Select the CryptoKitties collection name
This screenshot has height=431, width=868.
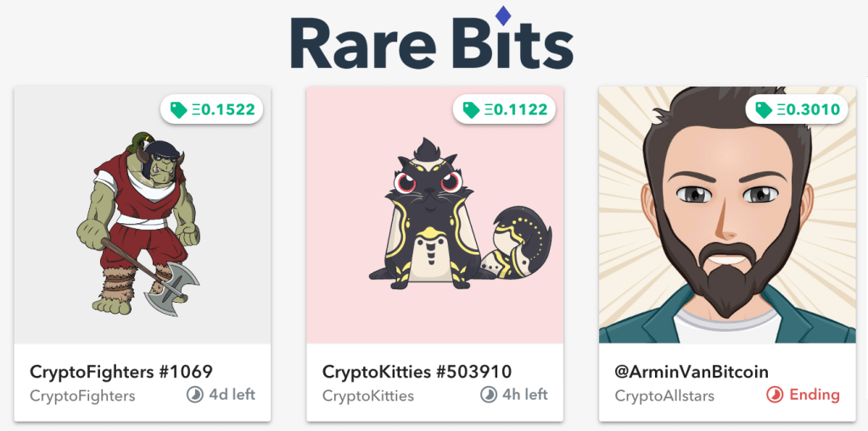pyautogui.click(x=368, y=395)
